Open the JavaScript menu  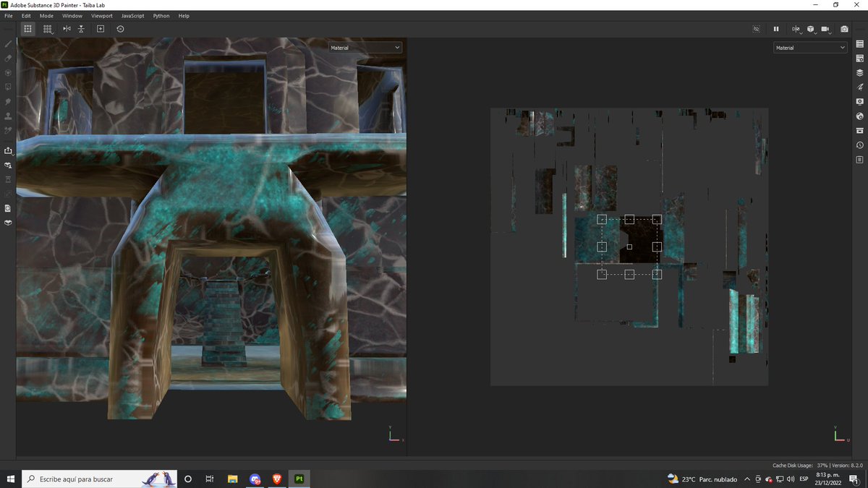[132, 15]
